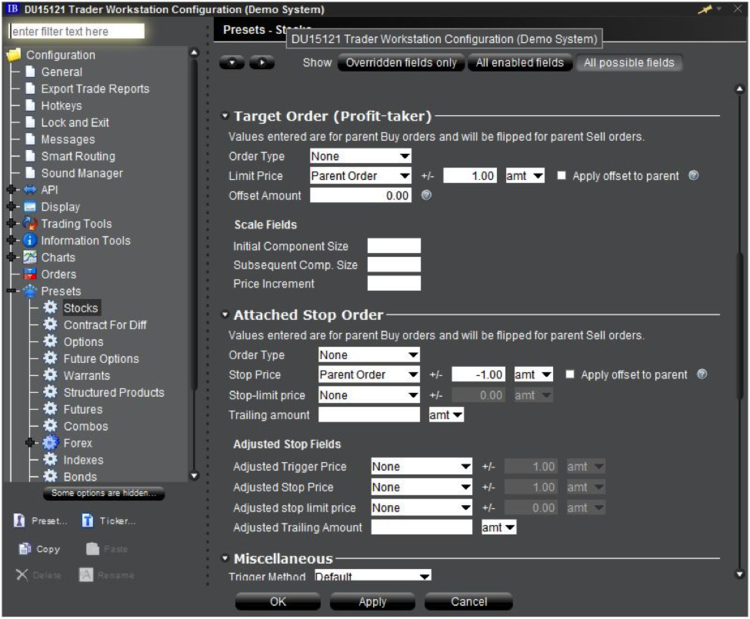This screenshot has width=750, height=619.
Task: Click the Warrants gear icon
Action: coord(50,375)
